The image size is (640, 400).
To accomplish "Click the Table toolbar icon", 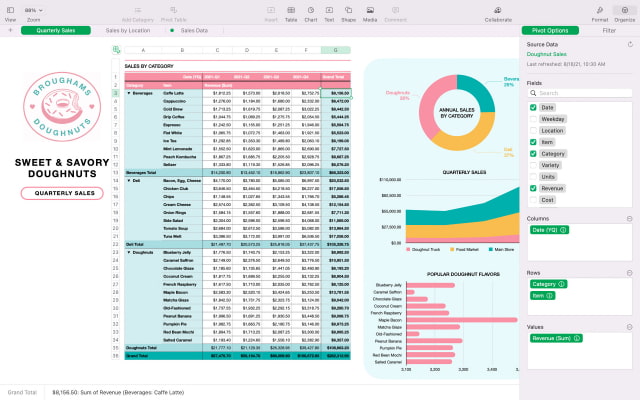I will 290,11.
